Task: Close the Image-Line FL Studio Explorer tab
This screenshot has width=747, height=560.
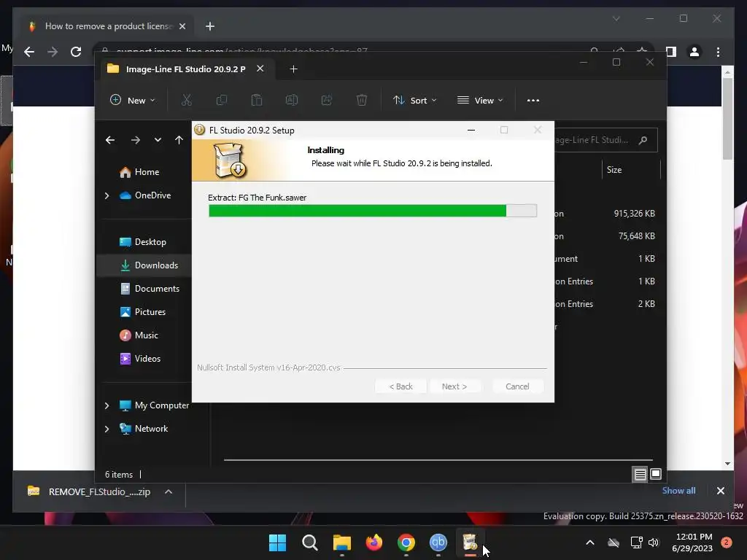Action: (260, 69)
